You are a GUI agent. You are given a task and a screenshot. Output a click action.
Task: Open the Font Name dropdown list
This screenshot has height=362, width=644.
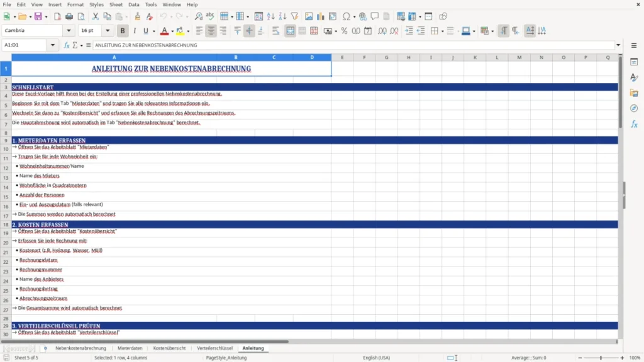coord(69,31)
